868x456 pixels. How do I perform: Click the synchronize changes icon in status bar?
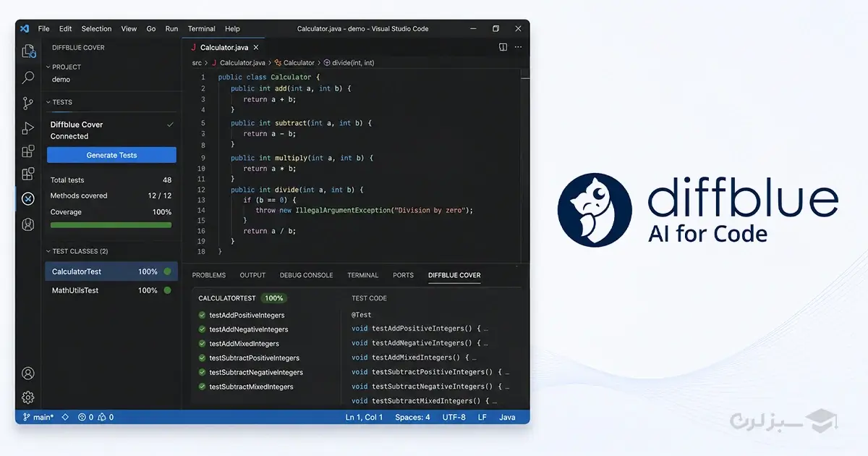65,418
